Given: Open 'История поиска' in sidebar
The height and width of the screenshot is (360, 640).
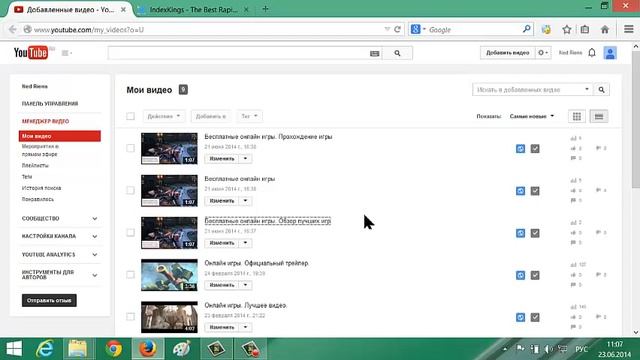Looking at the screenshot, I should pyautogui.click(x=41, y=188).
